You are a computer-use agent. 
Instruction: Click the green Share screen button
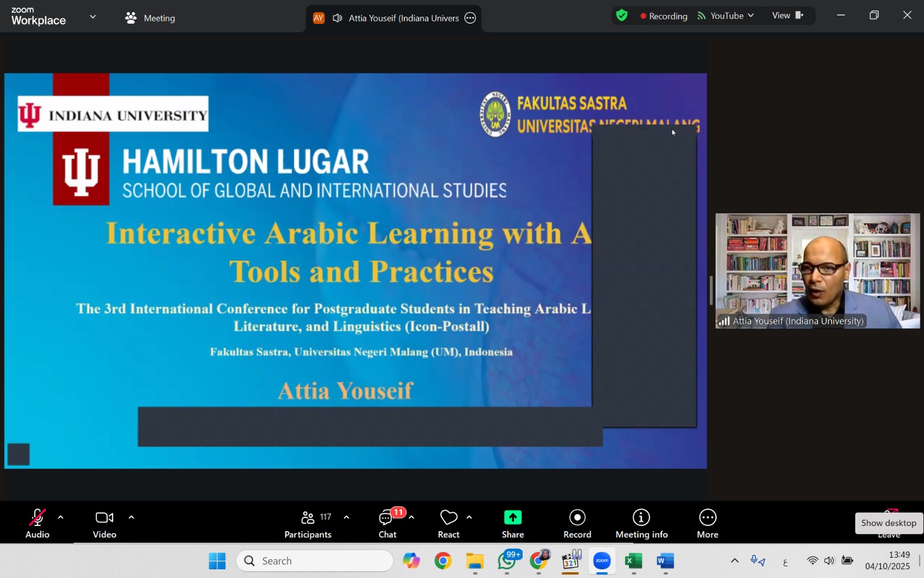point(512,524)
